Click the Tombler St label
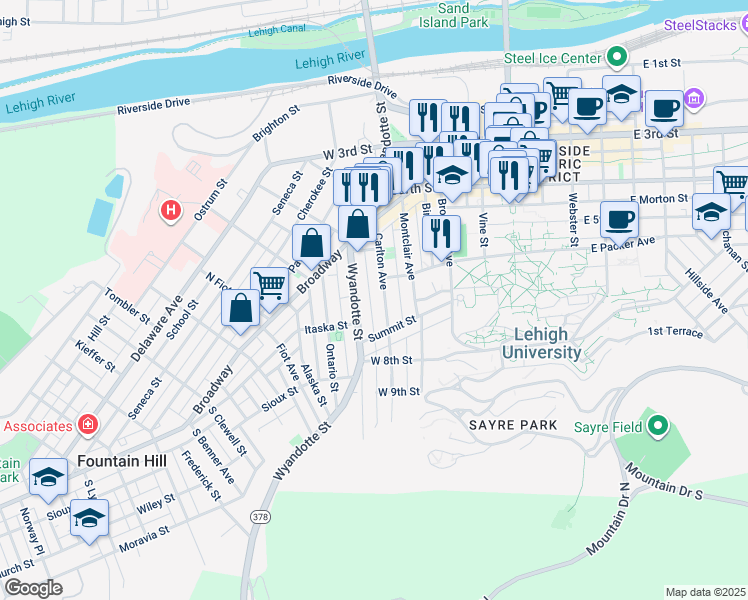The image size is (748, 600). pyautogui.click(x=127, y=306)
